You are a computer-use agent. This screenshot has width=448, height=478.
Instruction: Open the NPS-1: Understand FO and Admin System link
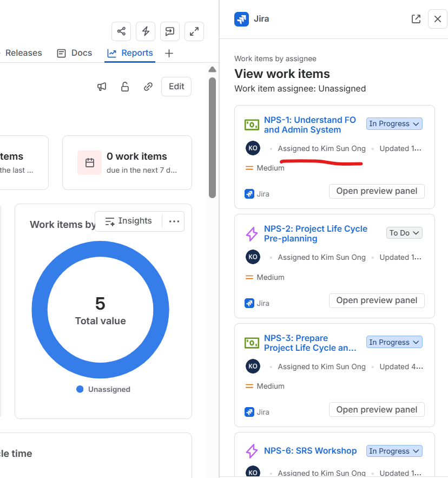(x=310, y=125)
